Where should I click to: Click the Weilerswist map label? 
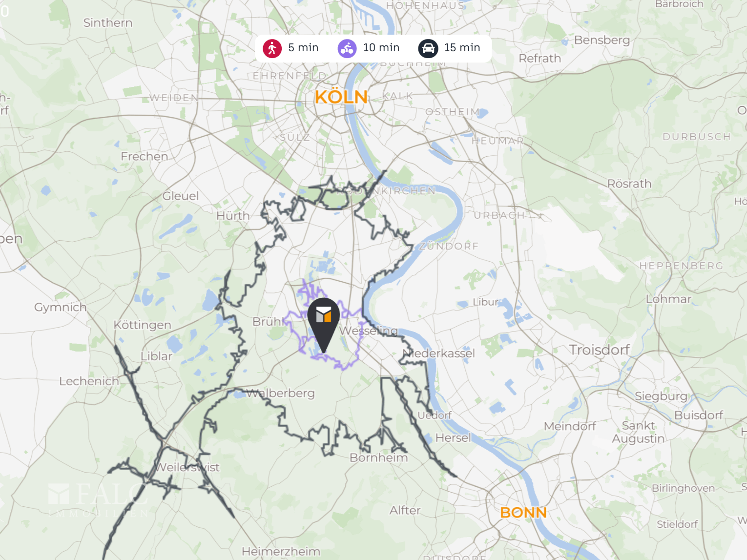[x=187, y=467]
